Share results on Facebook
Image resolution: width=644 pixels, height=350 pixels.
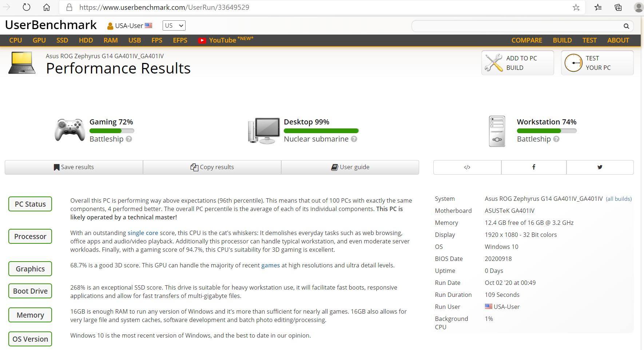coord(533,167)
